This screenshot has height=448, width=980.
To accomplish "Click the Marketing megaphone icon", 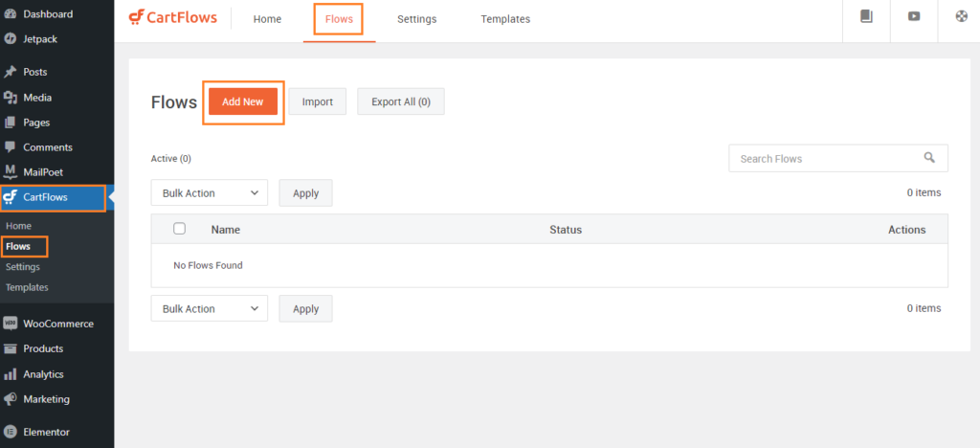I will (x=10, y=398).
